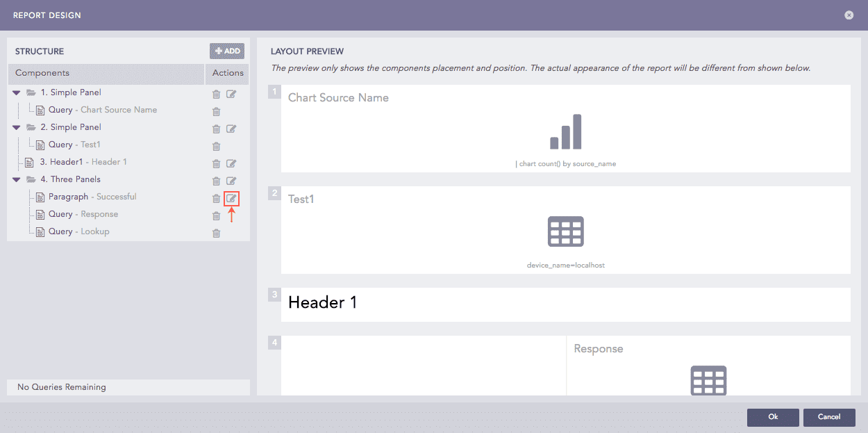This screenshot has height=433, width=868.
Task: Select the Actions column header
Action: pyautogui.click(x=227, y=73)
